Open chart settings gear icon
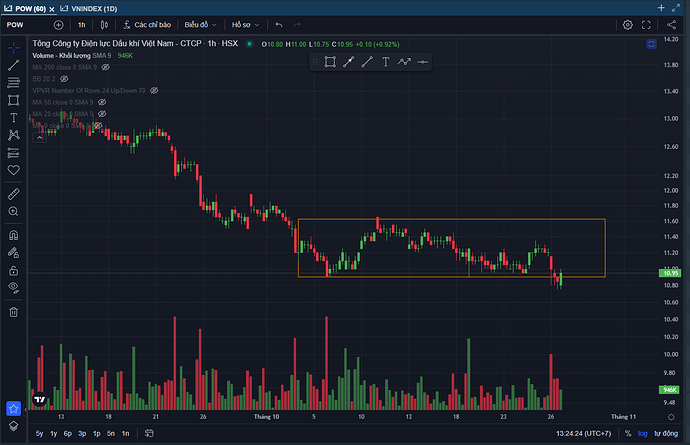The height and width of the screenshot is (445, 690). click(627, 24)
